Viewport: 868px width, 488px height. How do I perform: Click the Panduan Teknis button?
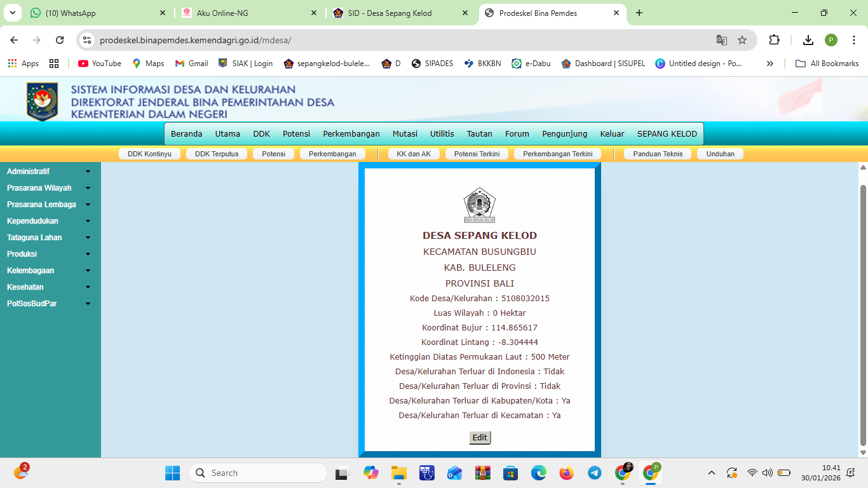pos(657,154)
